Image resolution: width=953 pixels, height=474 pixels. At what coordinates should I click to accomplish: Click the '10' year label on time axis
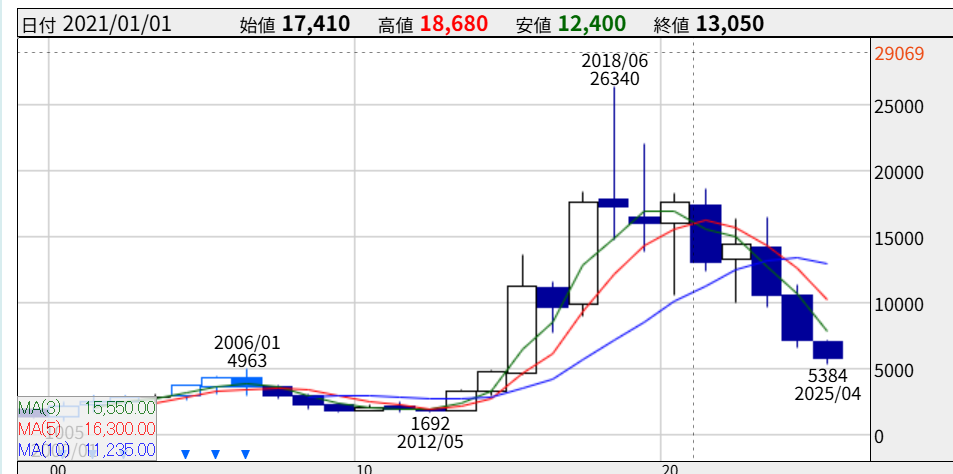coord(364,468)
